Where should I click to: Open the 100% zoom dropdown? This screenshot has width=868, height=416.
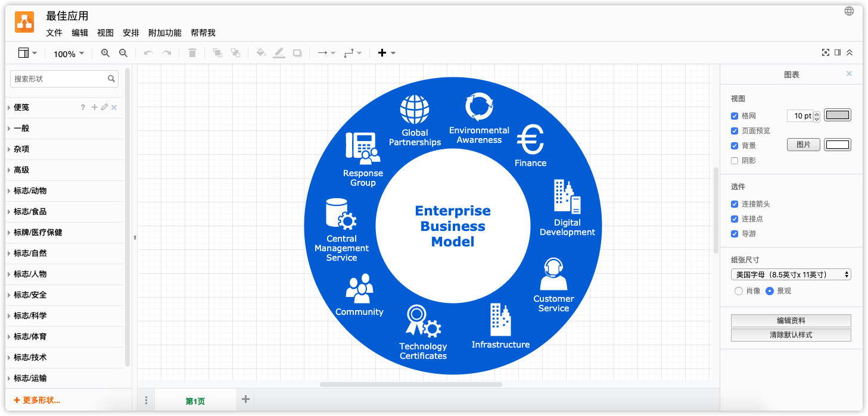point(69,54)
